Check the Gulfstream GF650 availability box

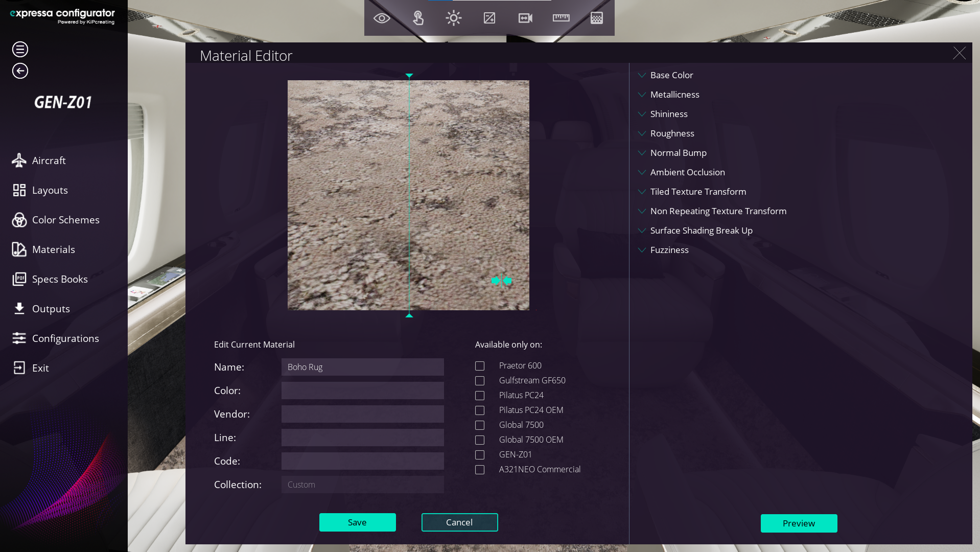tap(480, 381)
